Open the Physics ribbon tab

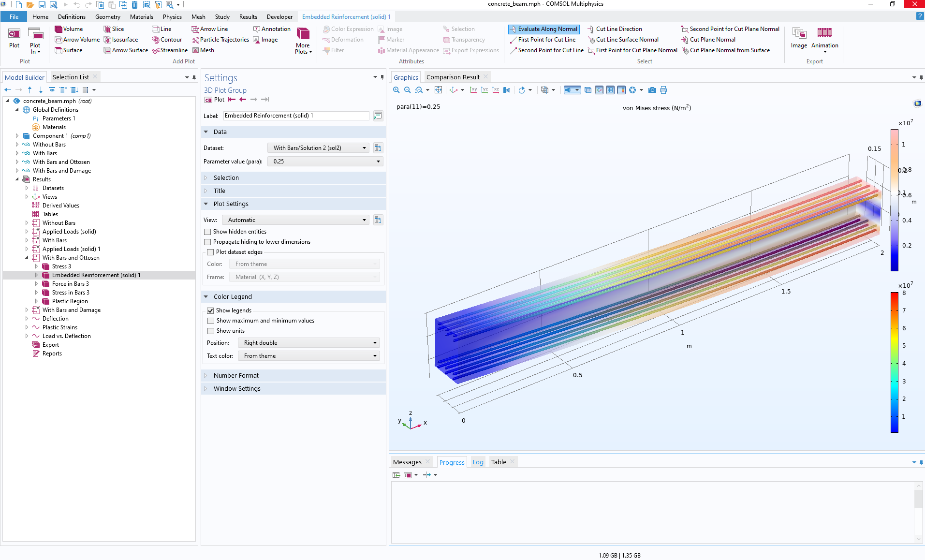[172, 16]
